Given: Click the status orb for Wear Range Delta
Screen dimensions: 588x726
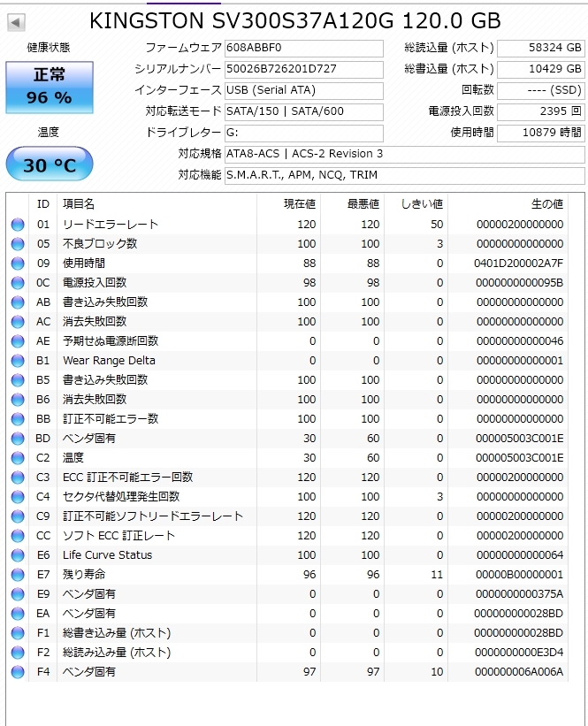Looking at the screenshot, I should (x=18, y=361).
